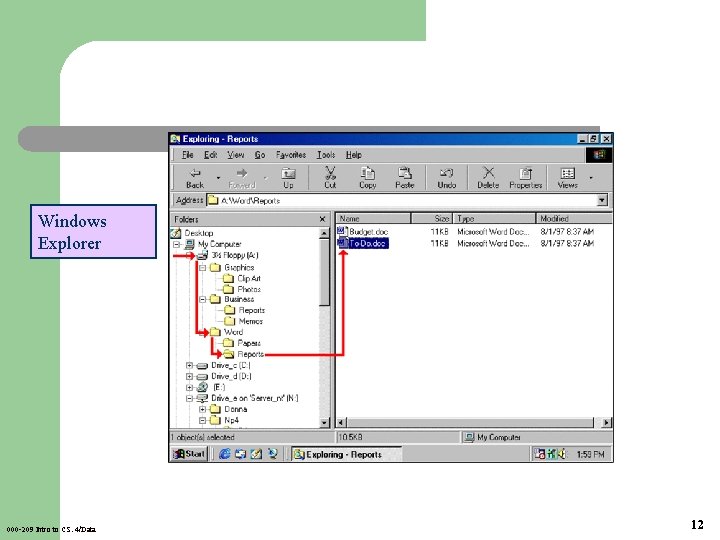This screenshot has width=720, height=540.
Task: Sort by Type column header
Action: pos(495,219)
